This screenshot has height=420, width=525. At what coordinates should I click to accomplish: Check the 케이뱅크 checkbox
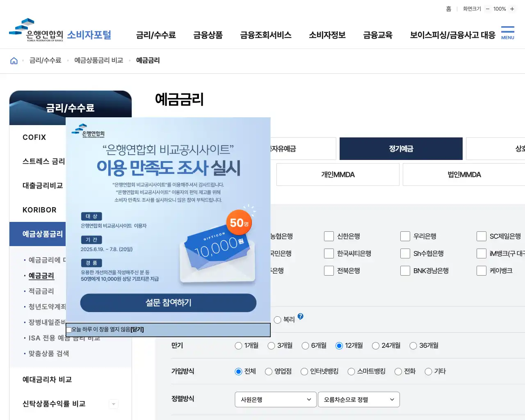(481, 271)
